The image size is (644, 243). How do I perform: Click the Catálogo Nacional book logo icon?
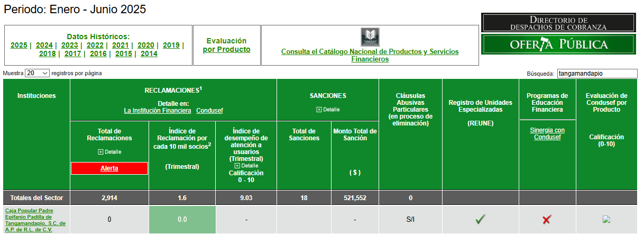click(x=370, y=37)
